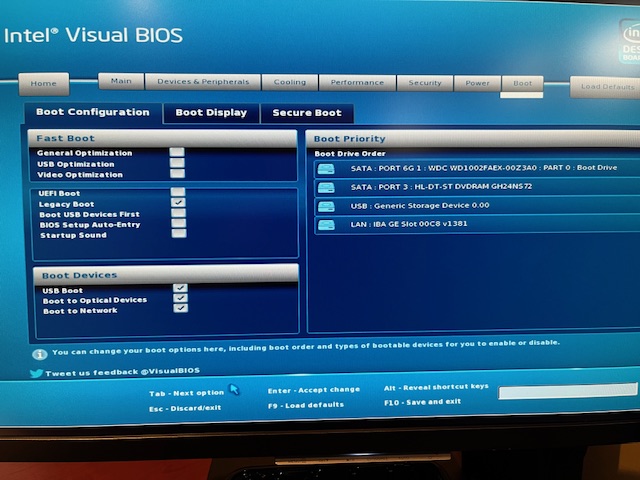Click the F10 - Save and exit hint
The width and height of the screenshot is (640, 480).
(x=422, y=402)
